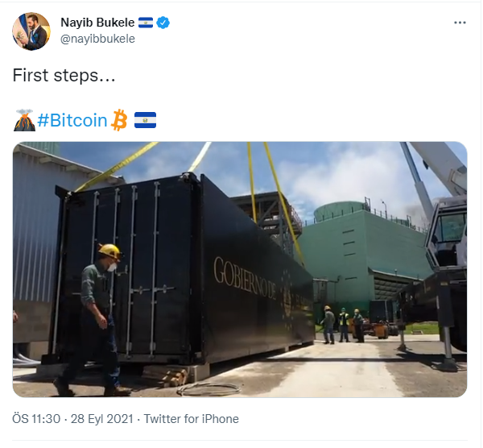Open the three-dot more options menu

tap(460, 23)
